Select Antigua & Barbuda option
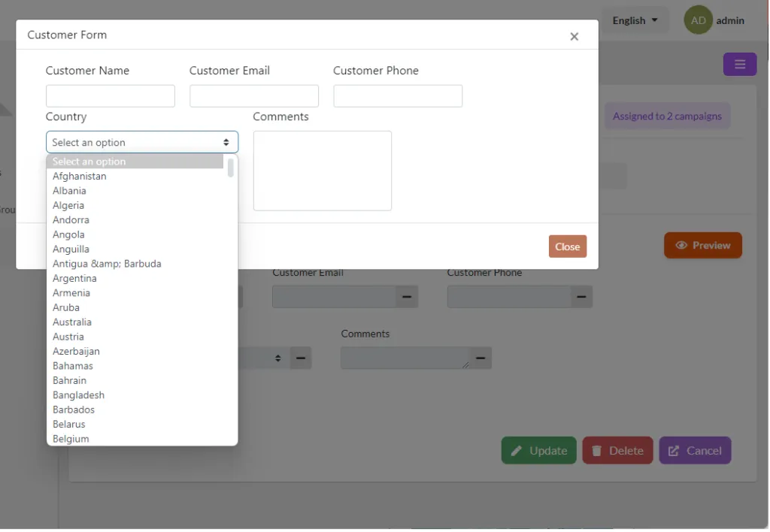 107,264
